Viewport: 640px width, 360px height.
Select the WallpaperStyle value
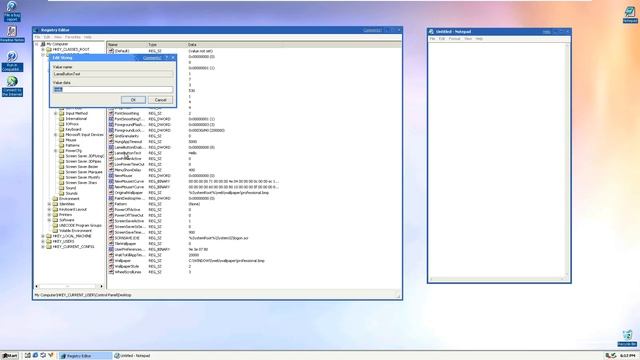[127, 266]
